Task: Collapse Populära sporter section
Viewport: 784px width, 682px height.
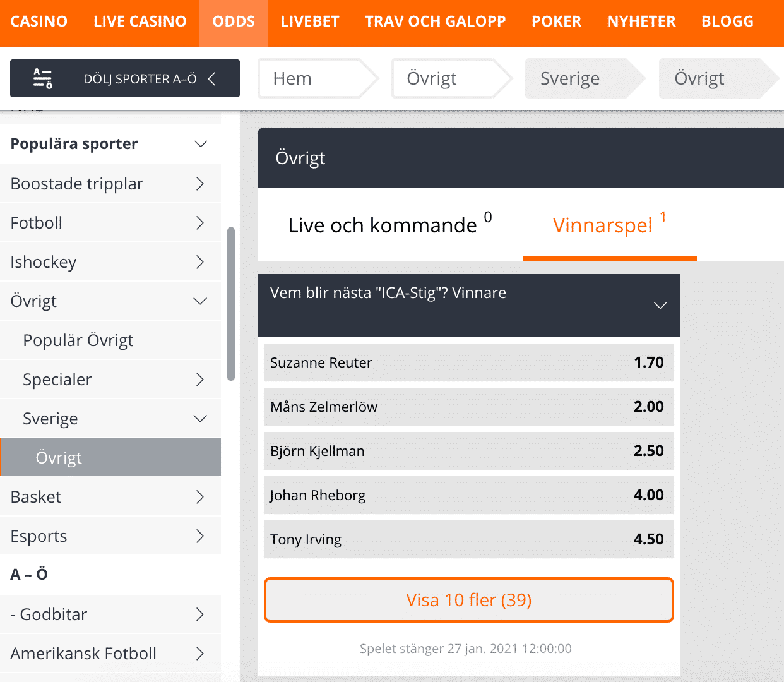Action: [x=201, y=144]
